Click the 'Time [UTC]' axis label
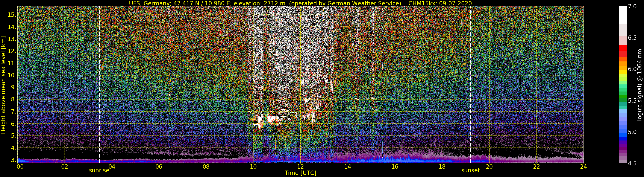The image size is (644, 177). tap(300, 173)
